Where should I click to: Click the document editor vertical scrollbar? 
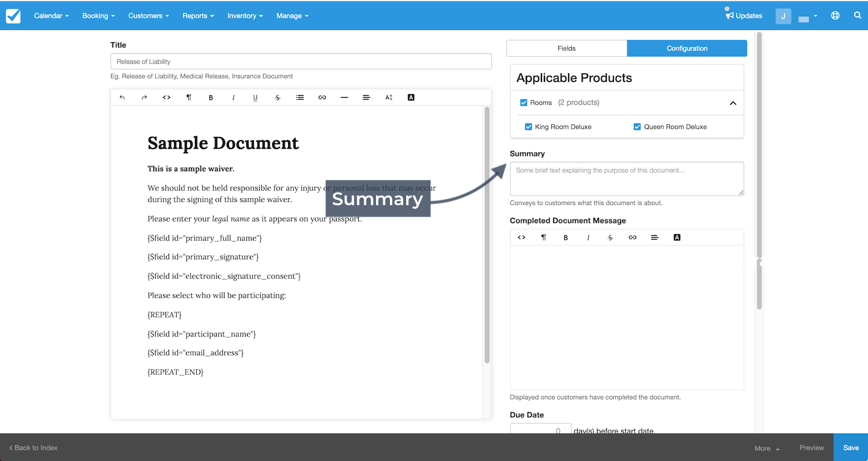click(x=487, y=235)
